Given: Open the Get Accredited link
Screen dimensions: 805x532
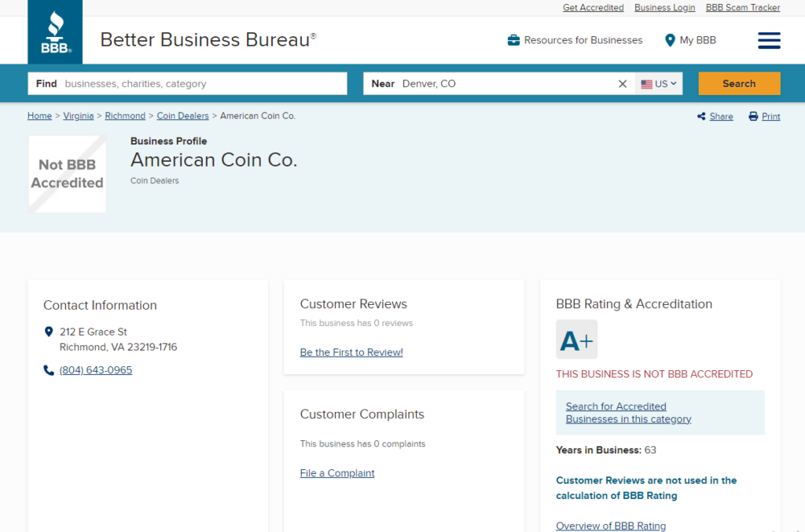Looking at the screenshot, I should click(x=593, y=8).
